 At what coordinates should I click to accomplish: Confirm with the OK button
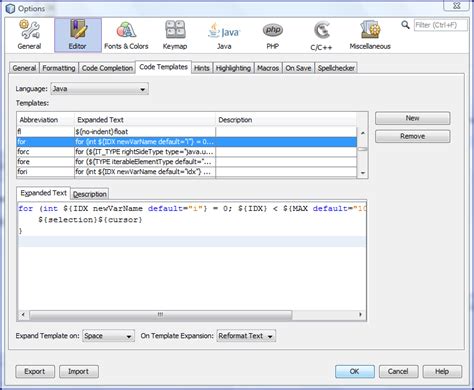(x=355, y=371)
